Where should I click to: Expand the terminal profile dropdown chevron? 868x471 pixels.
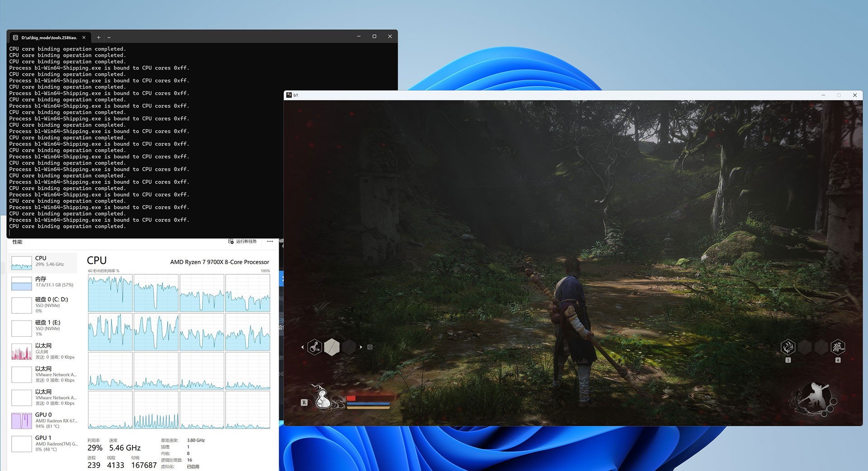(109, 38)
